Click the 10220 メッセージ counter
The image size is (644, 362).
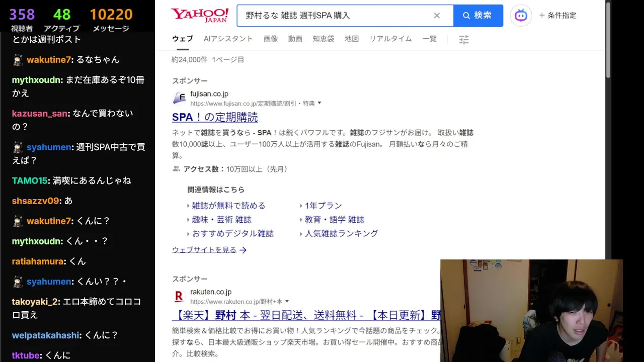click(x=111, y=20)
